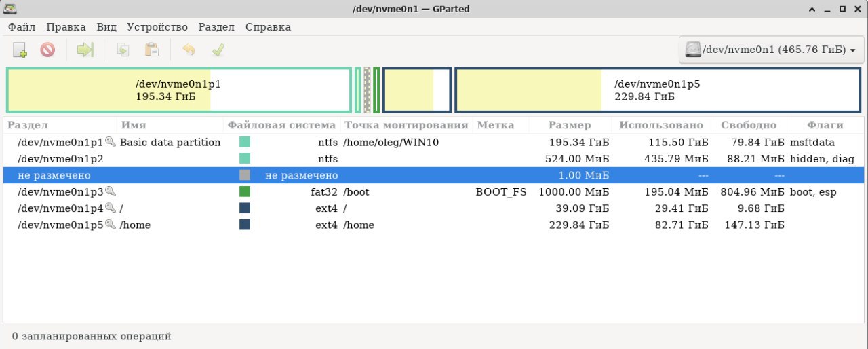This screenshot has height=349, width=868.
Task: Open the Вид menu
Action: pos(106,27)
